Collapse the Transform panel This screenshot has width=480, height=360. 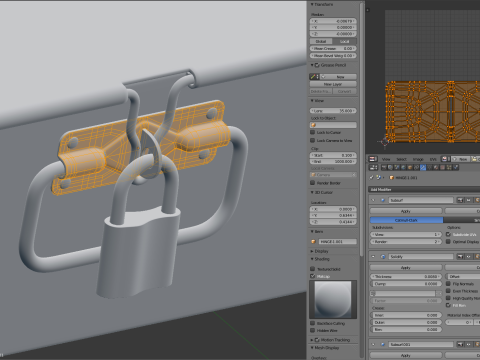point(312,4)
